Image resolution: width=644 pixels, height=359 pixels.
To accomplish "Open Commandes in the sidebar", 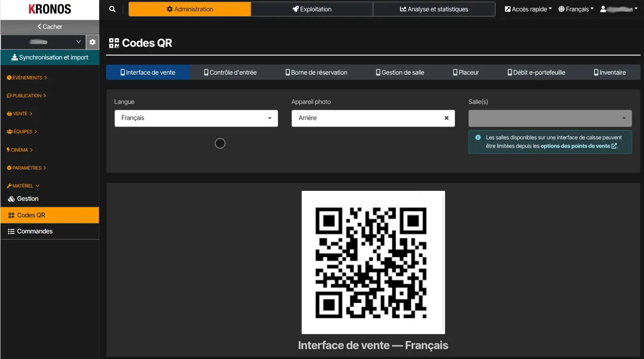I will pyautogui.click(x=50, y=231).
